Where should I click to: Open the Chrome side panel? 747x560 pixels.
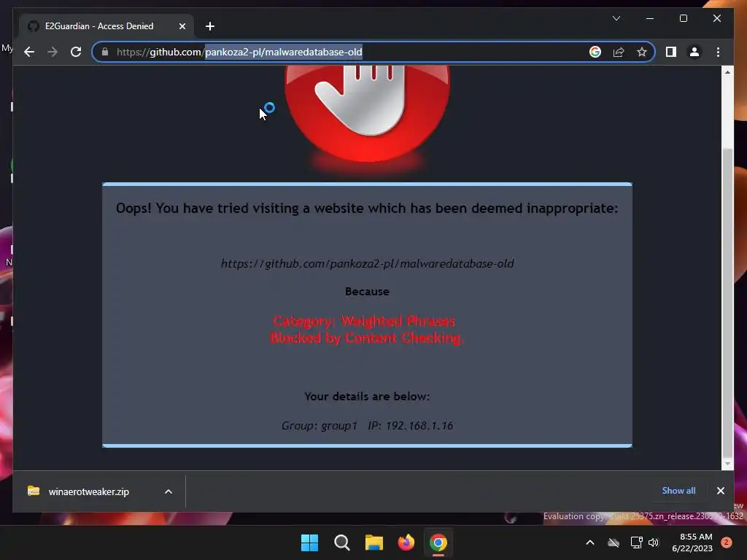[671, 52]
